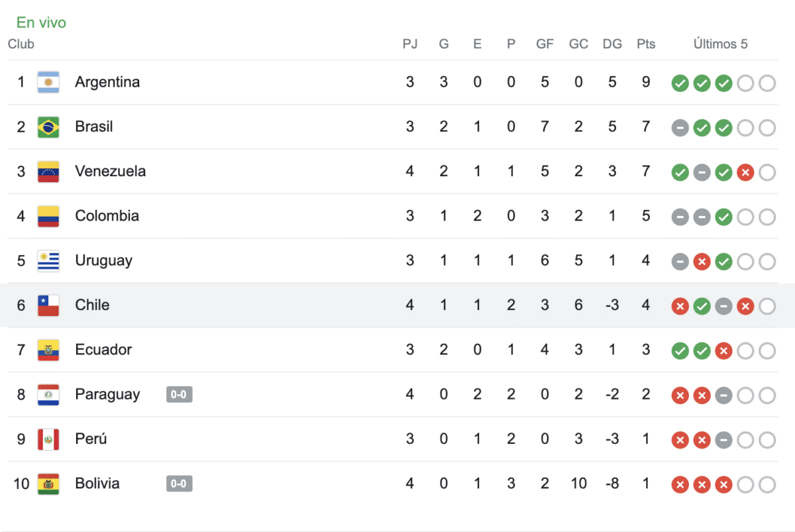Image resolution: width=795 pixels, height=532 pixels.
Task: Click Brasil's grey draw indicator
Action: click(680, 127)
